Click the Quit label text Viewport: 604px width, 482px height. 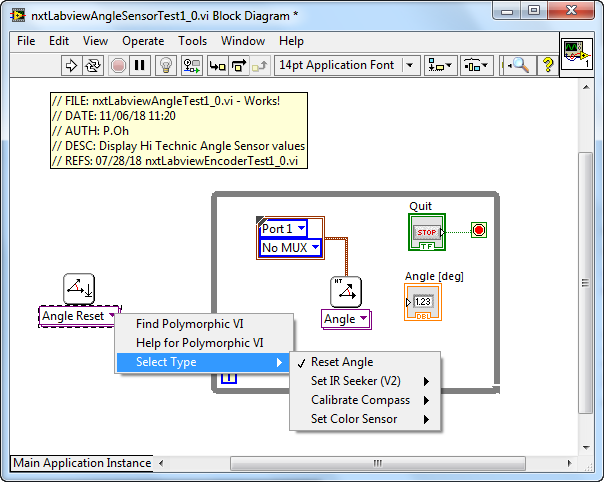pyautogui.click(x=420, y=206)
